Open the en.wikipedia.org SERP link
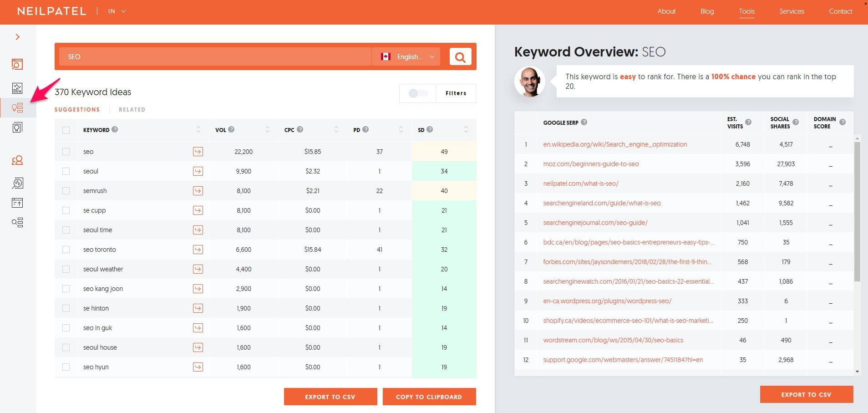868x413 pixels. [x=615, y=144]
